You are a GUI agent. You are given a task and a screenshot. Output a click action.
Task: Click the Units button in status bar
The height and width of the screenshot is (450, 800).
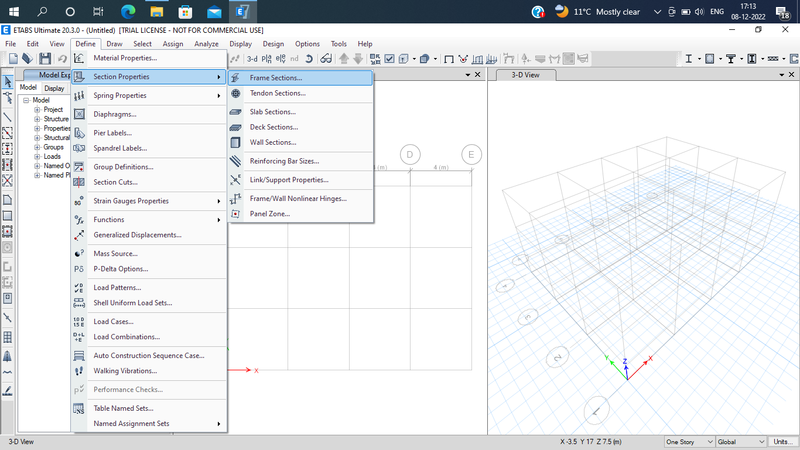[783, 442]
